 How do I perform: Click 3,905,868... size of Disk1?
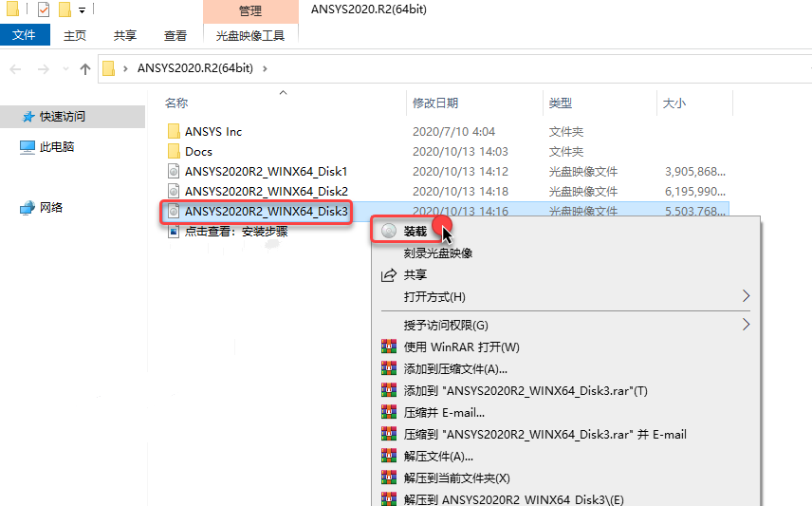pos(695,172)
